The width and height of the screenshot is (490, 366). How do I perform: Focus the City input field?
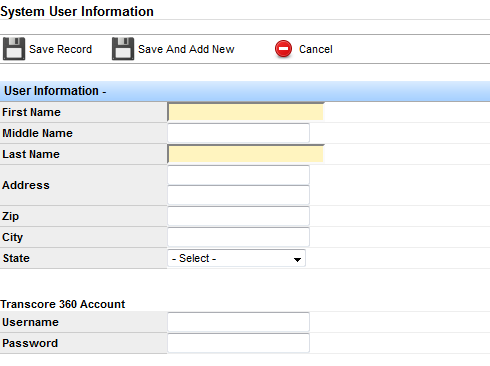(x=238, y=237)
